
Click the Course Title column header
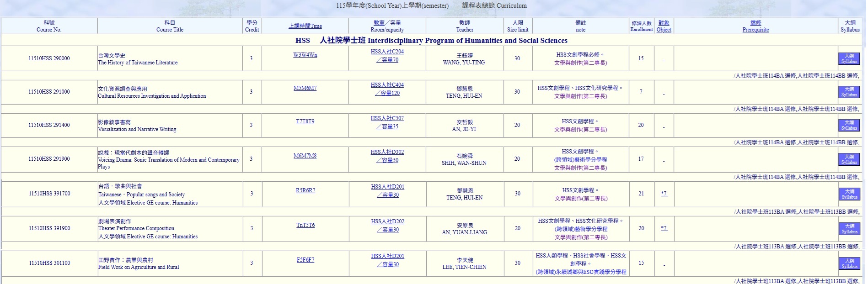click(x=170, y=26)
